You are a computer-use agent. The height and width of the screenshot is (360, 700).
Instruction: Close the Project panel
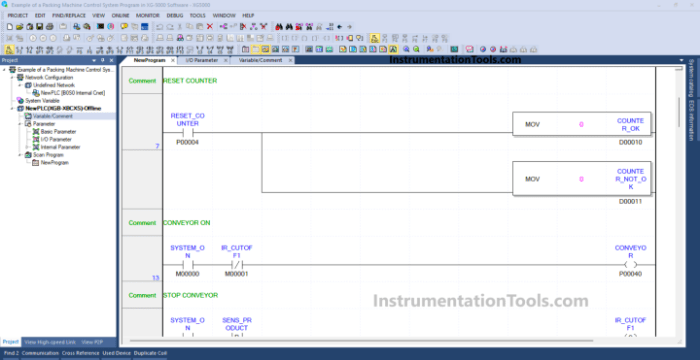pos(112,60)
